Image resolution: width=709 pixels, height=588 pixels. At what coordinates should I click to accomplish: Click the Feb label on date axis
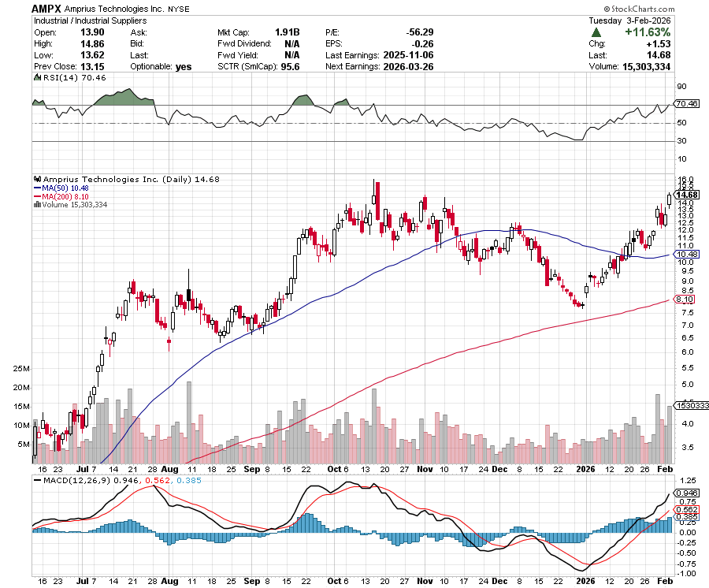(x=666, y=467)
